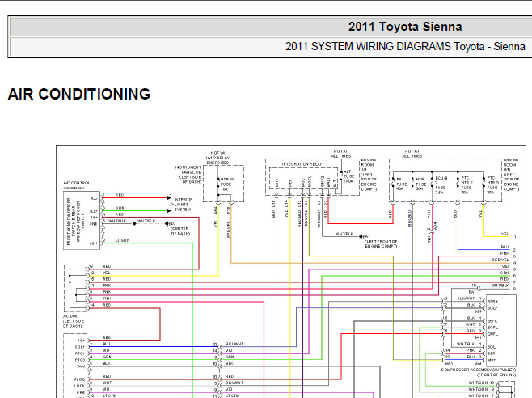
Task: Click the 'ILL+' terminal label
Action: (94, 211)
